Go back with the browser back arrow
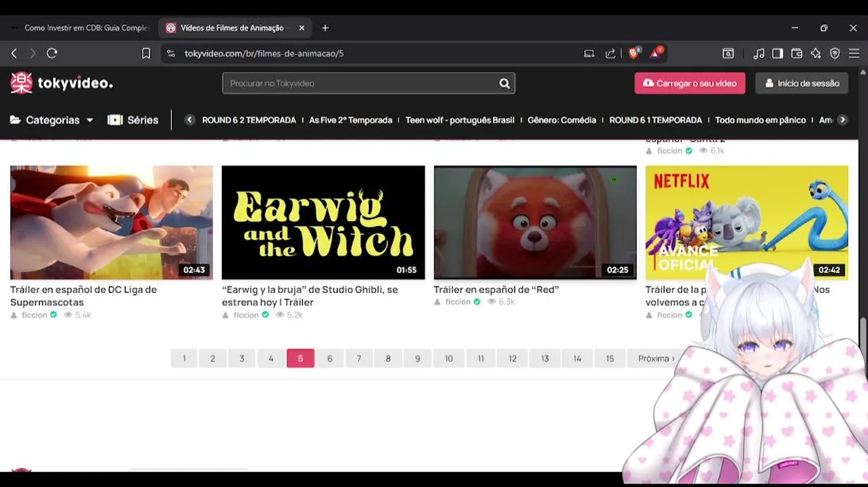This screenshot has width=868, height=487. (14, 53)
